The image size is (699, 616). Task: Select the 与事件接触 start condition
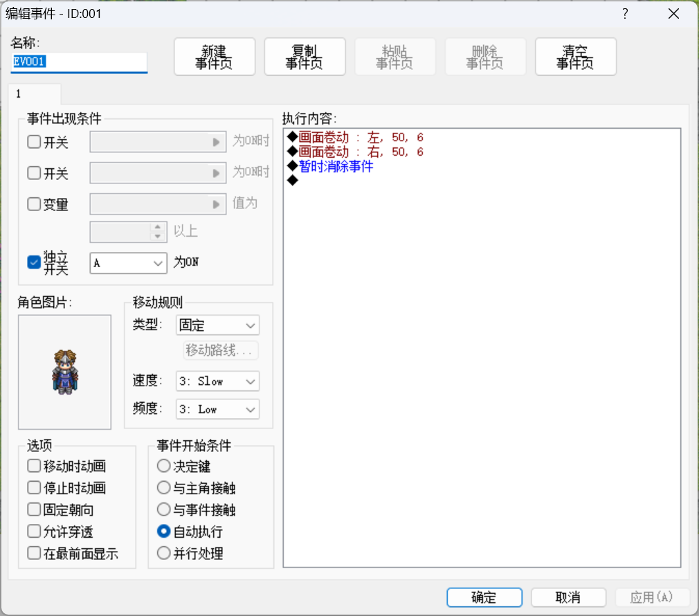pos(163,510)
